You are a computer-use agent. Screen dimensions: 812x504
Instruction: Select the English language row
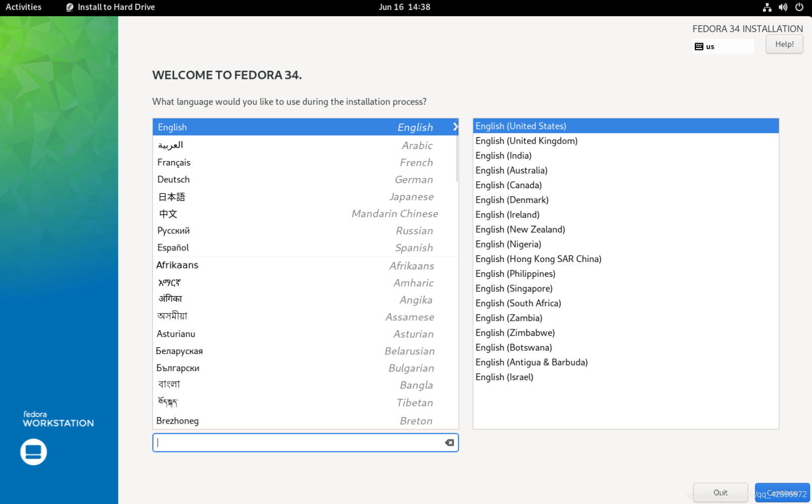306,127
